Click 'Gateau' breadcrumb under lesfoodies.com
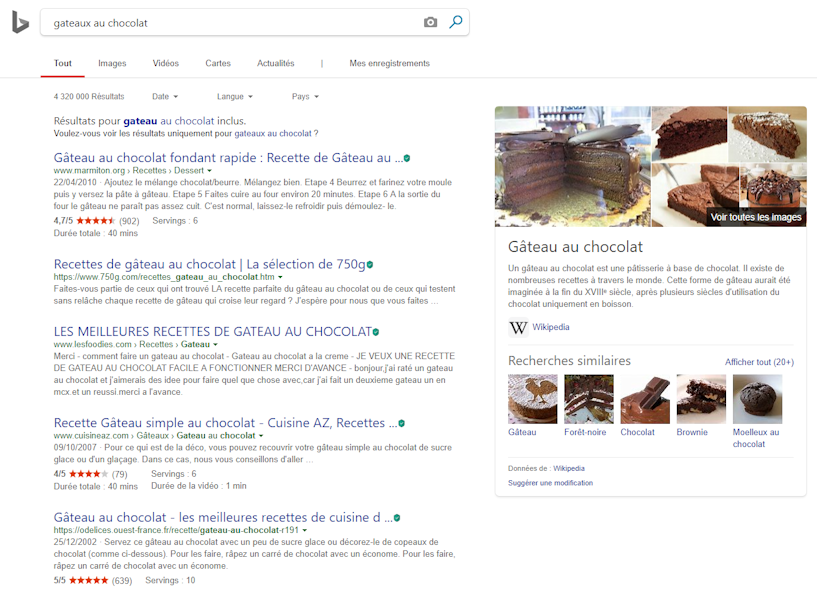 coord(195,344)
